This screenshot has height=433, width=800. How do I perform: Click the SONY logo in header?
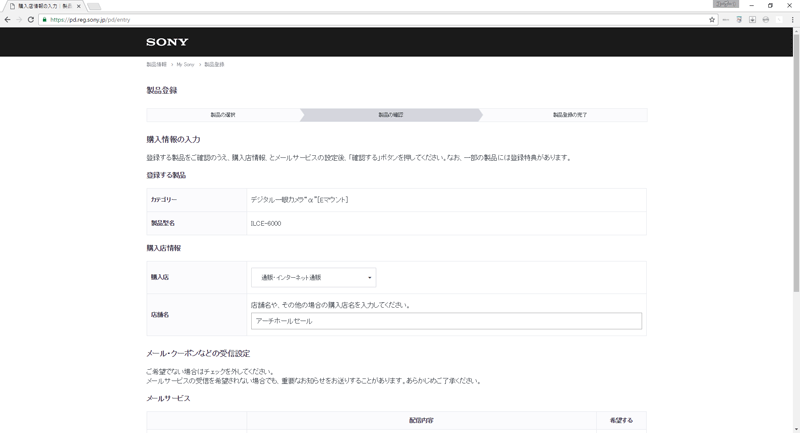[x=167, y=42]
